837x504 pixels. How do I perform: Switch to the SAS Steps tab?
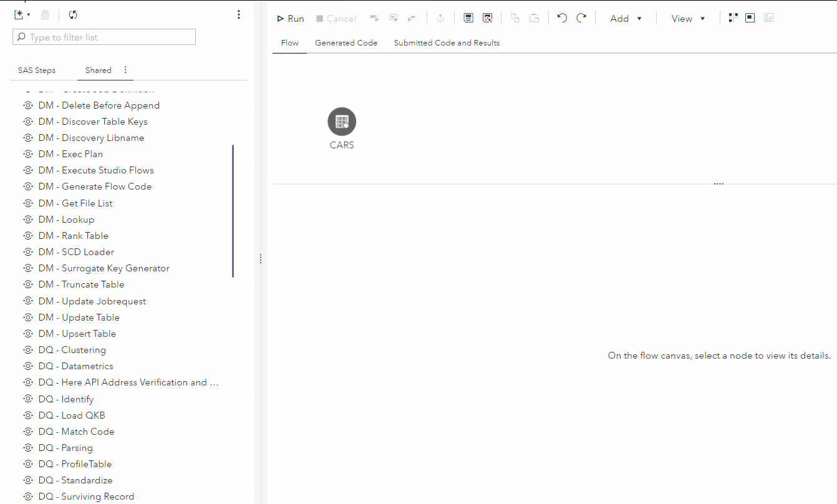[x=37, y=70]
